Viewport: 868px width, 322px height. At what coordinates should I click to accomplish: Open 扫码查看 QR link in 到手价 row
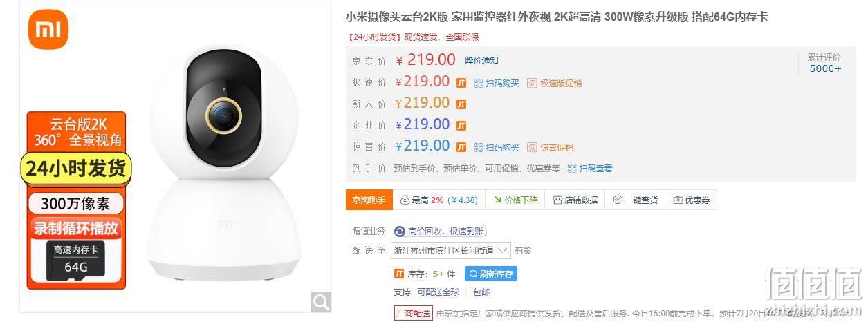point(590,168)
